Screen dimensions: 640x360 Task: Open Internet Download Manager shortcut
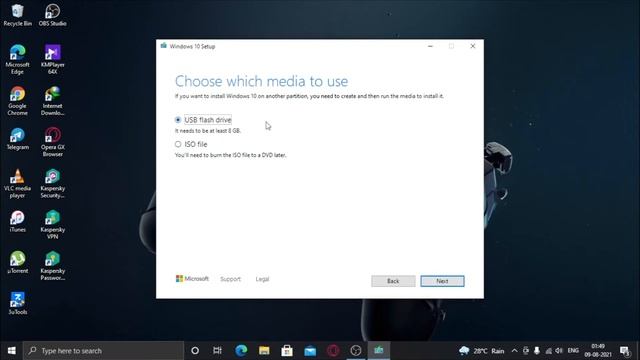53,101
